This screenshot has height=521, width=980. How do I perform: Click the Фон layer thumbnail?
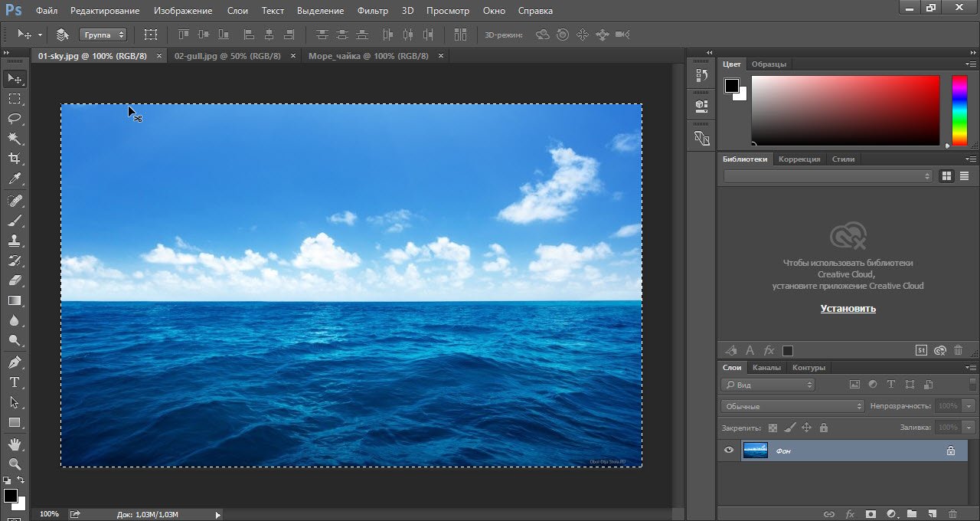click(755, 451)
